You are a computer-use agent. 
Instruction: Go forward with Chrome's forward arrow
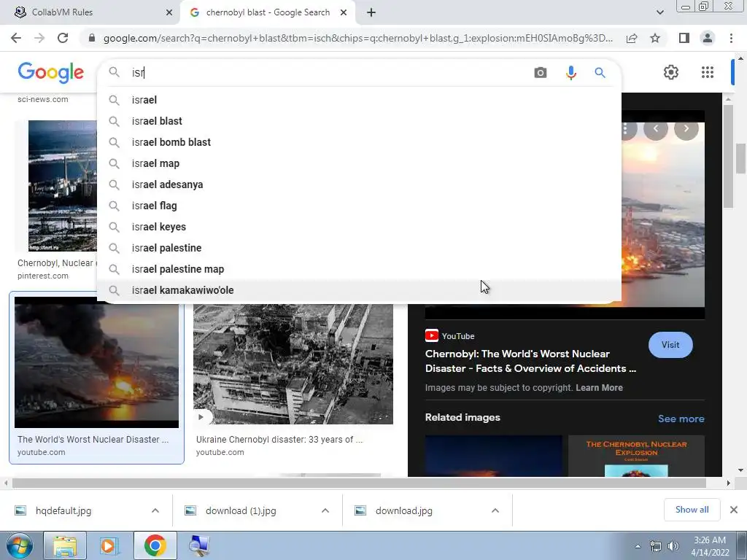pyautogui.click(x=39, y=38)
